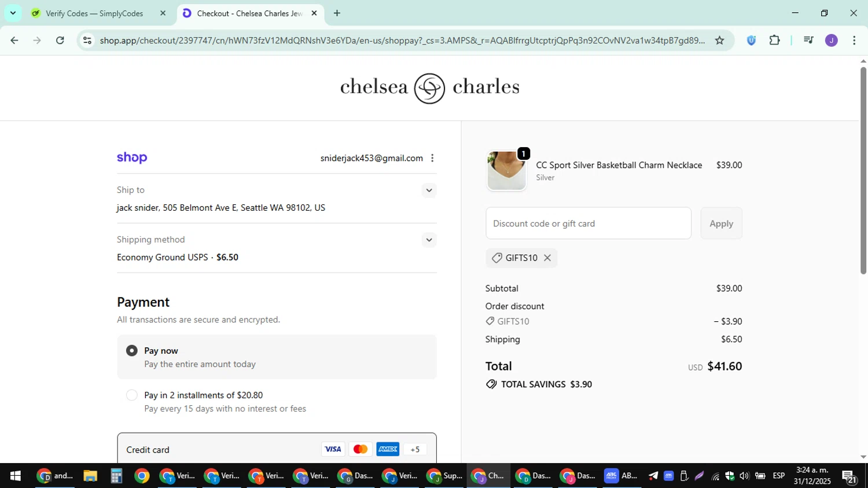Click the Total $41.60 amount
This screenshot has height=488, width=868.
point(724,366)
